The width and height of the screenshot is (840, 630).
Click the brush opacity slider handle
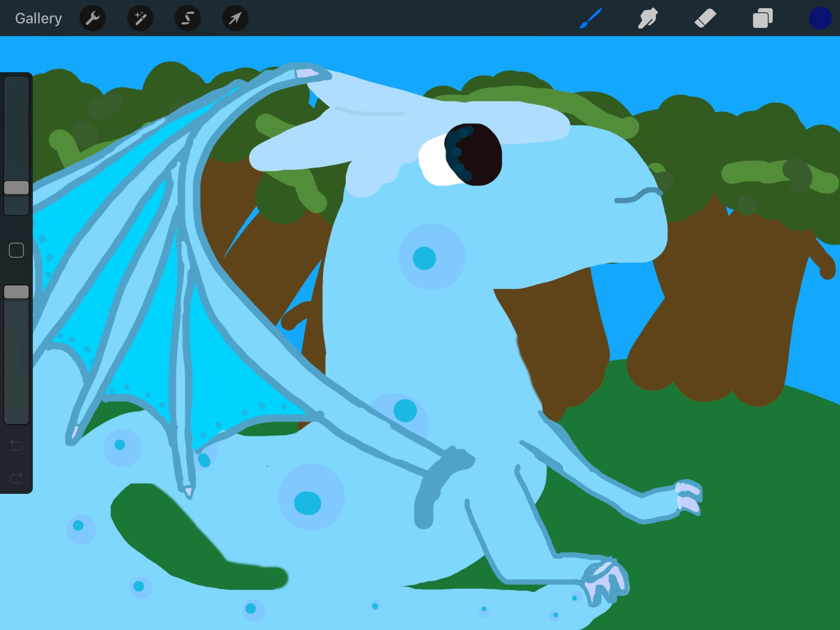[16, 292]
